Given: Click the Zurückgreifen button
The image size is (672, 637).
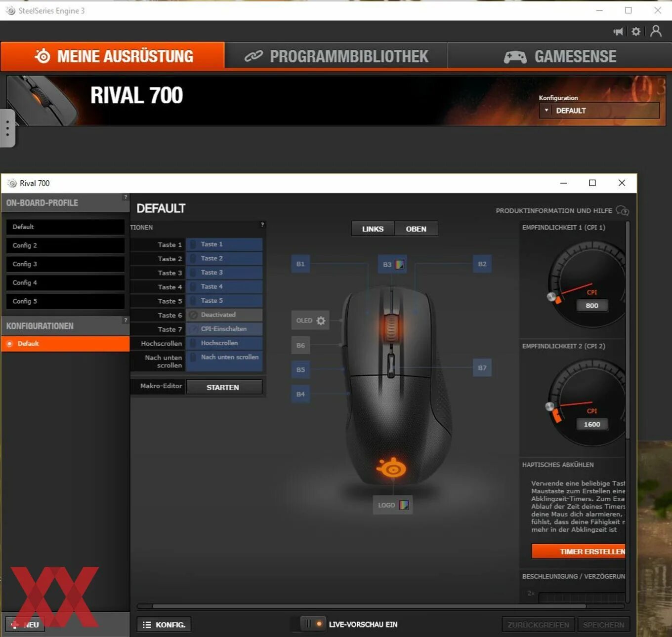Looking at the screenshot, I should pos(538,625).
